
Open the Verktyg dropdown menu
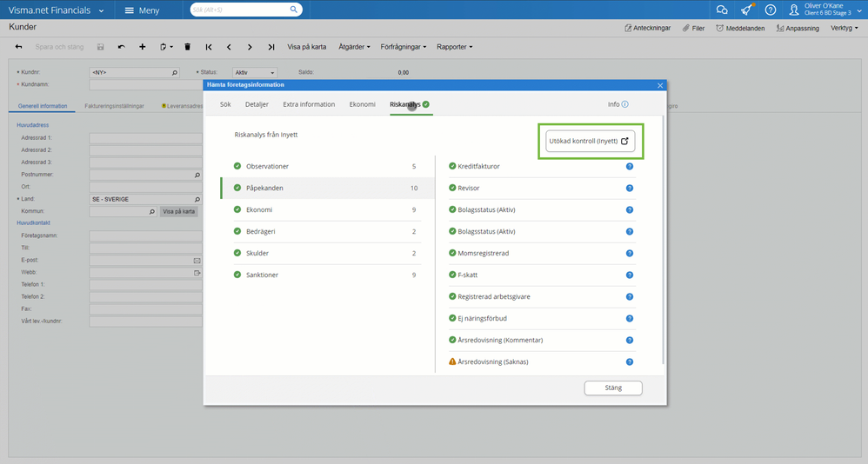coord(844,28)
